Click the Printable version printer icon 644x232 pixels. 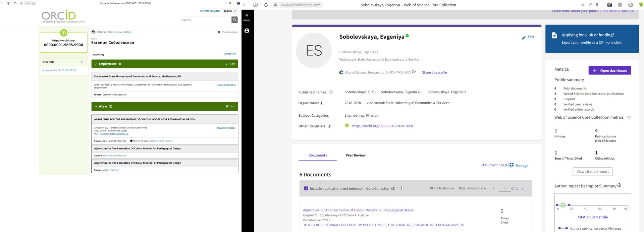point(219,32)
